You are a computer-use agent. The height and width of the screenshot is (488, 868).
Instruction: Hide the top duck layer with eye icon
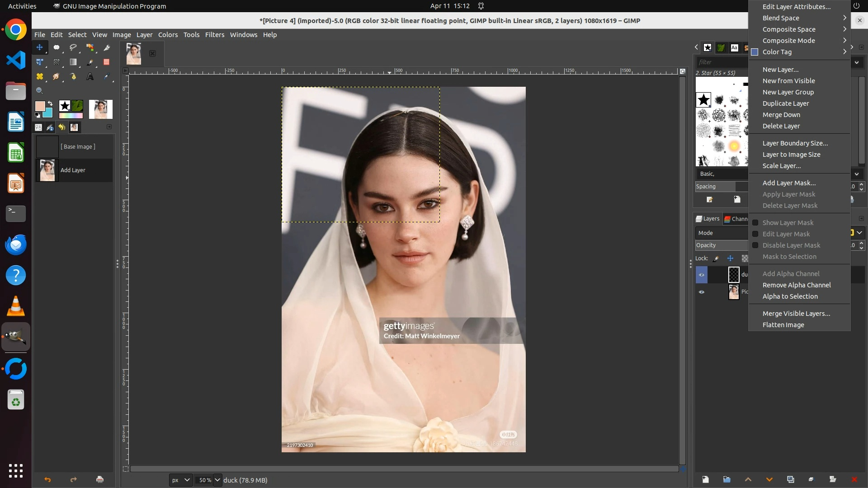pyautogui.click(x=702, y=274)
